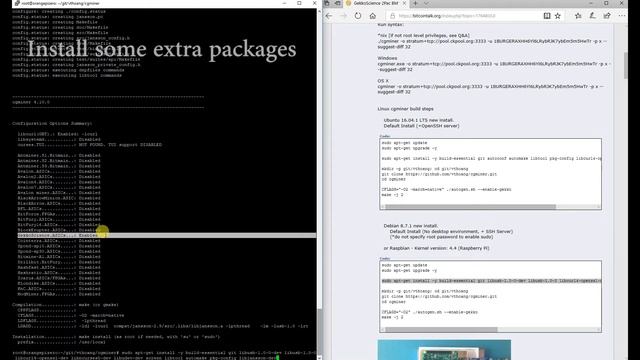Click the highlighted apt-get install line in Debian box
640x360 pixels.
[x=491, y=281]
